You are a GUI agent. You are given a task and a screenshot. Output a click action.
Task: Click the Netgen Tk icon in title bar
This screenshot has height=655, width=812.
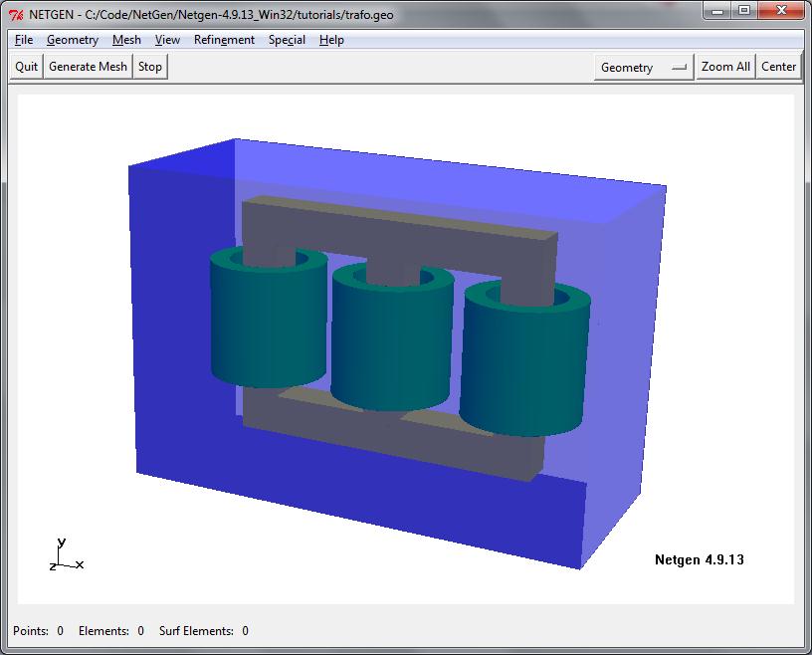(16, 15)
